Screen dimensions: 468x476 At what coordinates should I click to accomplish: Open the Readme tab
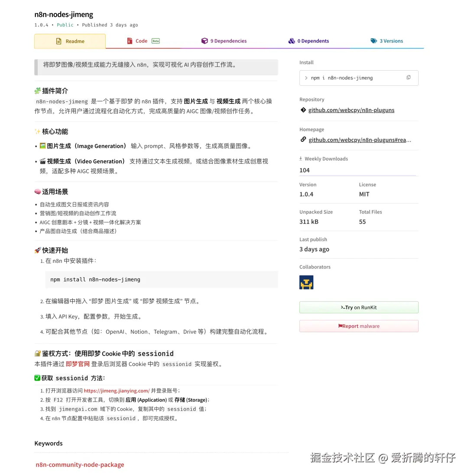point(70,41)
